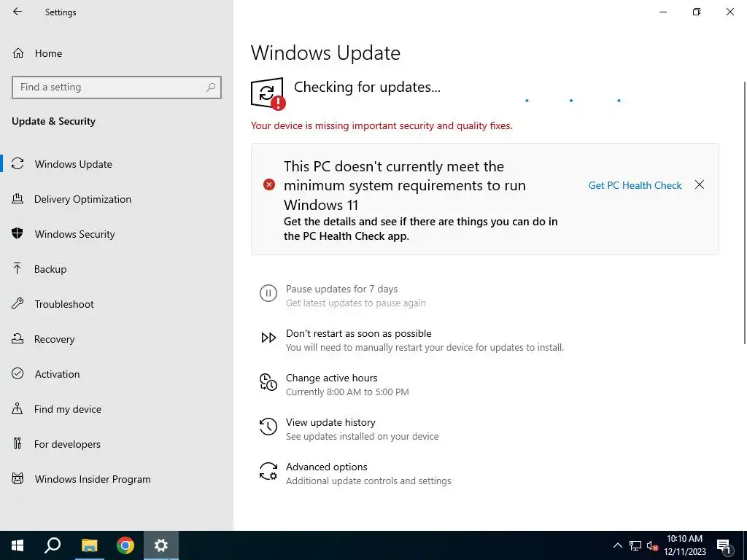
Task: Click the vertical scrollbar on the right edge
Action: (745, 213)
